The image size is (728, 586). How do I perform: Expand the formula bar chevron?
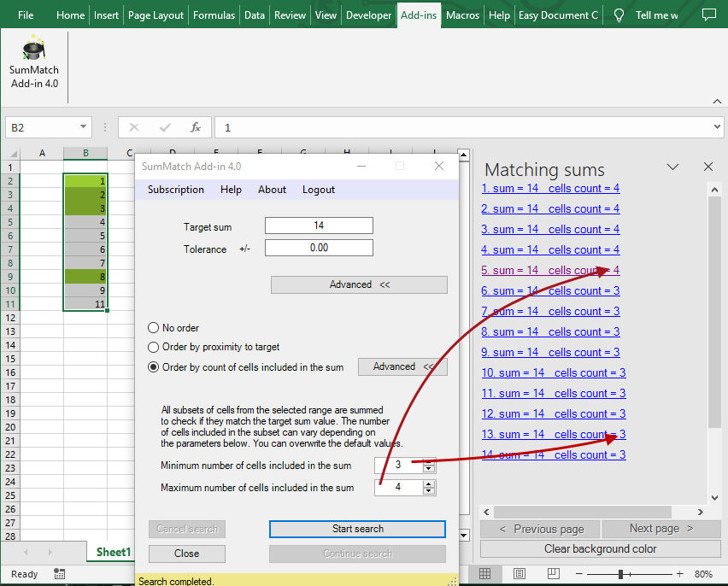coord(718,126)
